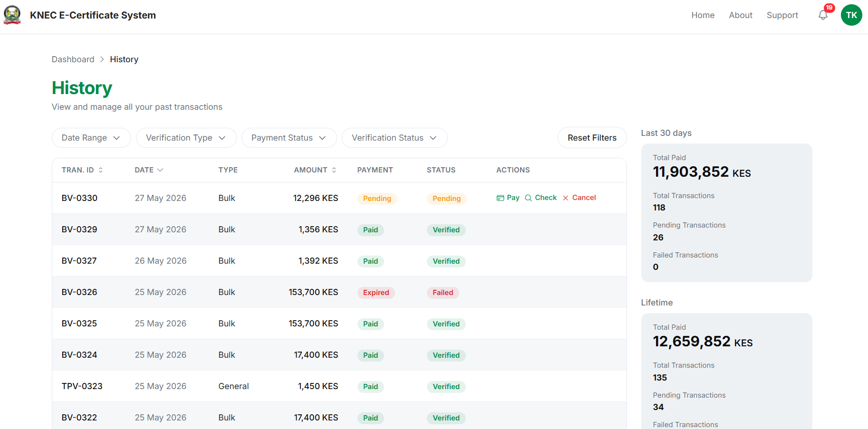Image resolution: width=868 pixels, height=429 pixels.
Task: Open the Payment Status filter
Action: (289, 138)
